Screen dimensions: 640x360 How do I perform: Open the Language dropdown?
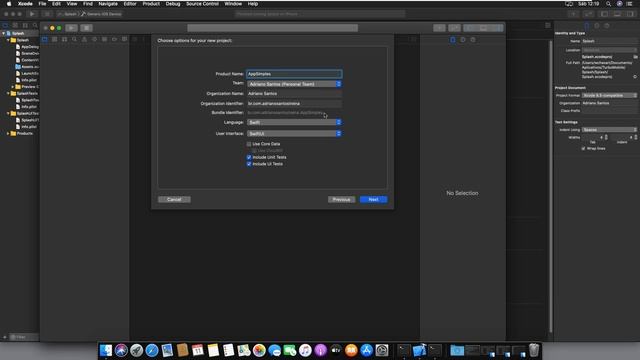click(x=294, y=122)
